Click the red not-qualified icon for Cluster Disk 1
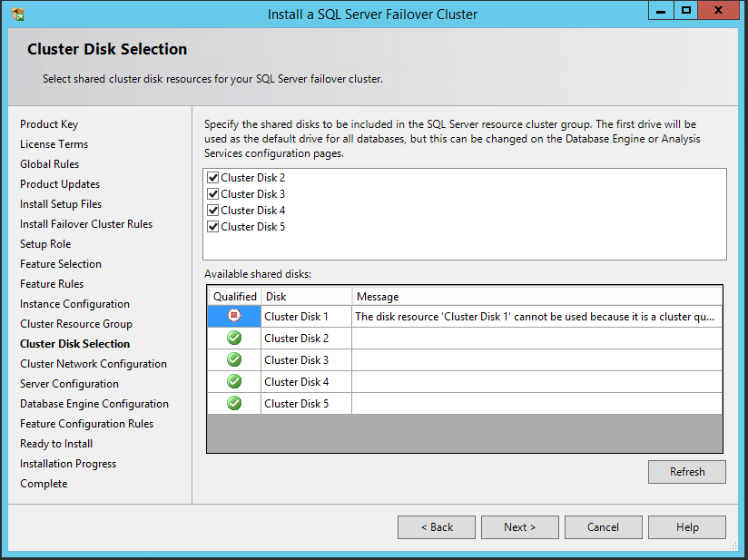 click(x=234, y=316)
